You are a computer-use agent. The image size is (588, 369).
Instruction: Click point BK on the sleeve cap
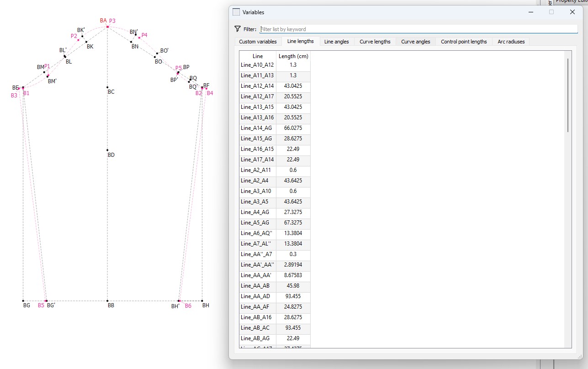tap(86, 42)
